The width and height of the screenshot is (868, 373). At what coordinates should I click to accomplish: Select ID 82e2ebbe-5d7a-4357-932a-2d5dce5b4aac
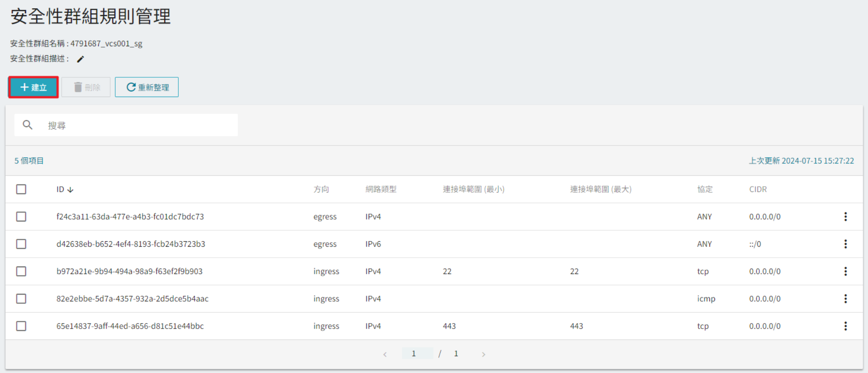coord(133,299)
